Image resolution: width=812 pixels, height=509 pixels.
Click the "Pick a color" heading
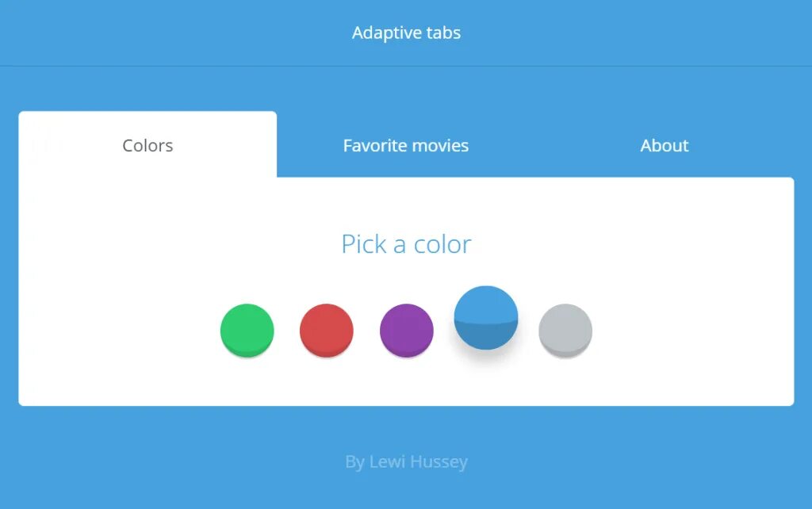406,244
